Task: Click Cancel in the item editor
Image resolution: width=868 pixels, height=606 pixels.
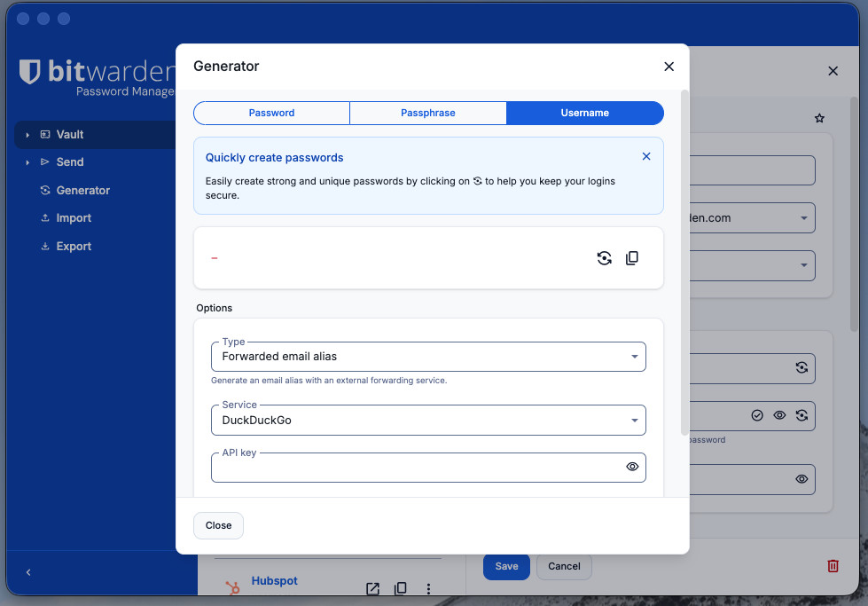Action: click(x=564, y=567)
